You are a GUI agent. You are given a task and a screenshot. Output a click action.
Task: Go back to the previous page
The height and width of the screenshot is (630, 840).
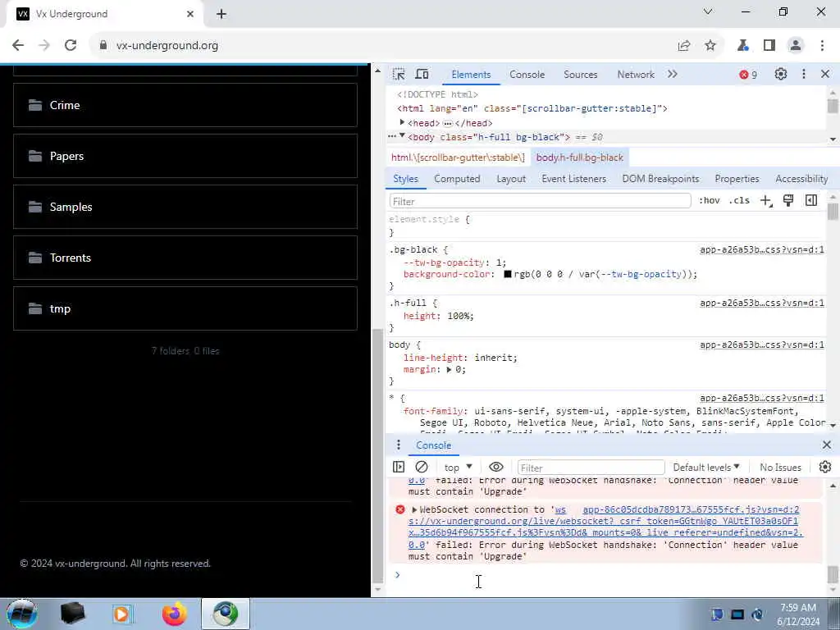click(x=18, y=46)
